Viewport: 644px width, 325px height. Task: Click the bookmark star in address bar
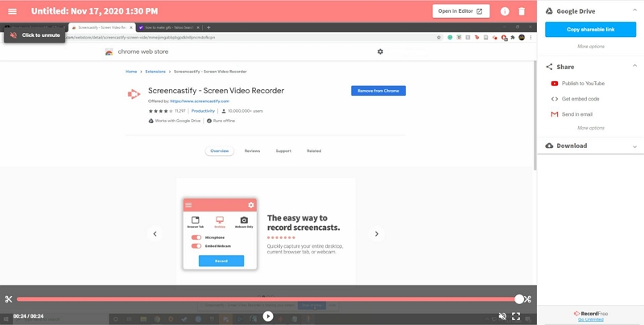click(439, 37)
